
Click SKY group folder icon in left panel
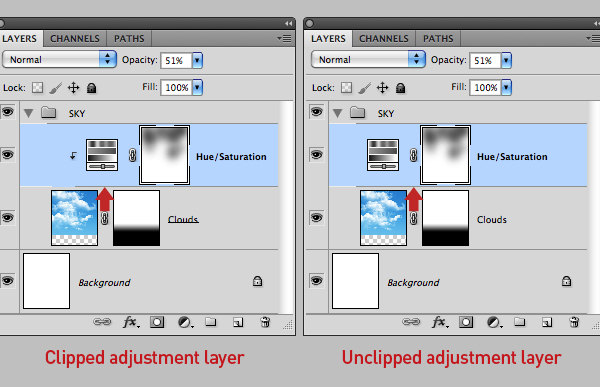point(49,113)
